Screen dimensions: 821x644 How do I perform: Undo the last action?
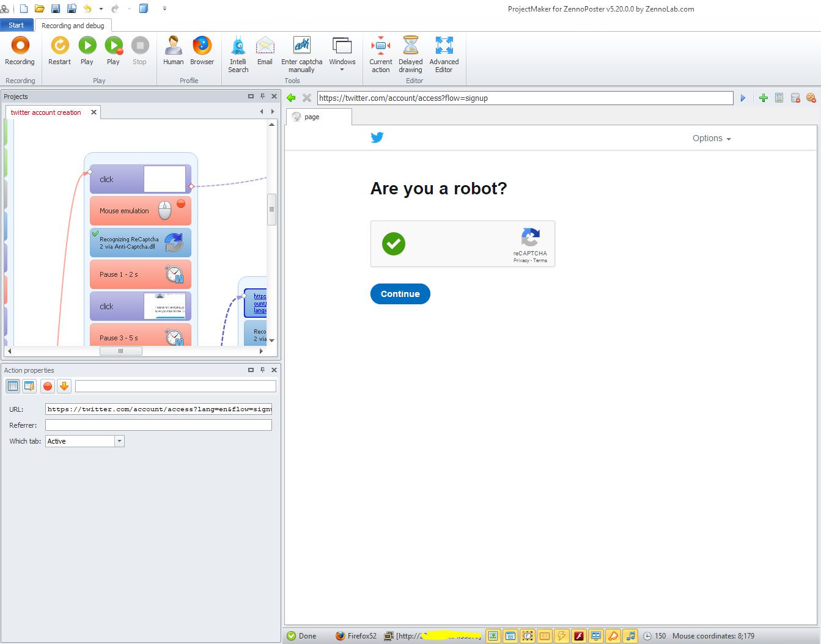coord(87,9)
